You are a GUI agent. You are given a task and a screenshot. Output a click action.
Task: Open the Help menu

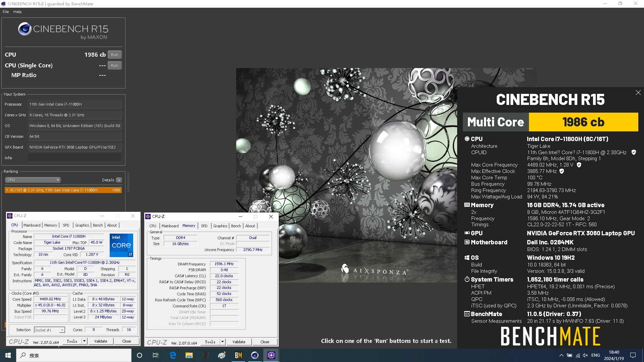tap(17, 12)
